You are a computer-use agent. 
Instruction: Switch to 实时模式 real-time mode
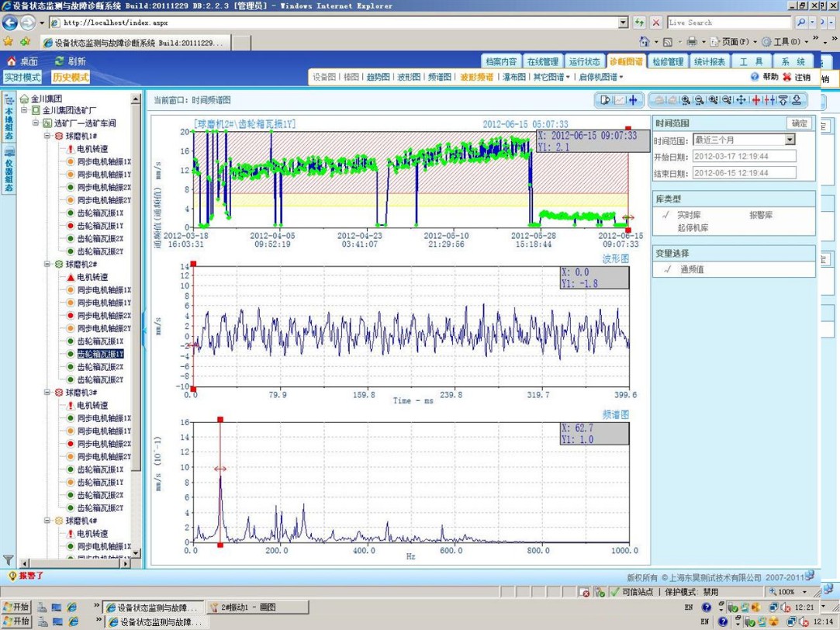point(22,78)
